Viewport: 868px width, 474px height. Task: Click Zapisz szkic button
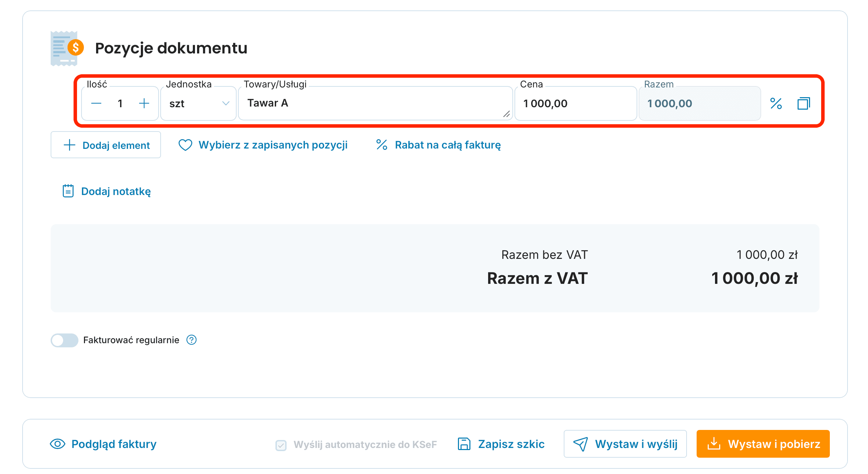[501, 444]
